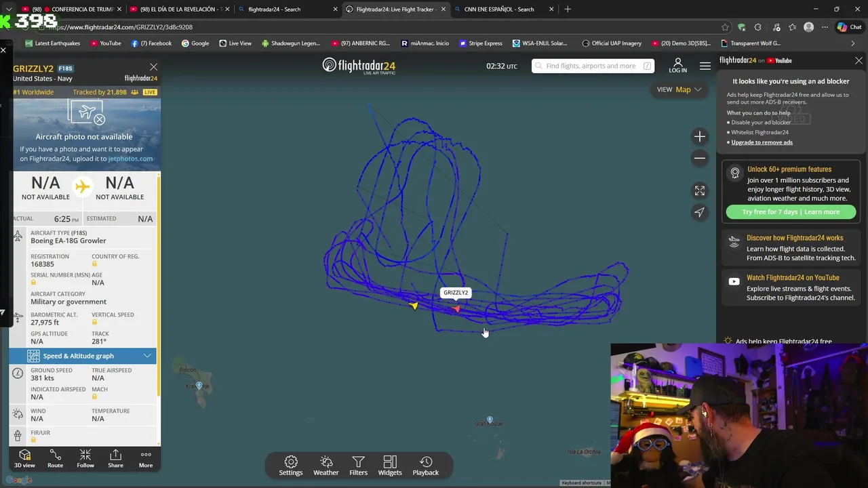Open the Google bookmark

(x=195, y=43)
